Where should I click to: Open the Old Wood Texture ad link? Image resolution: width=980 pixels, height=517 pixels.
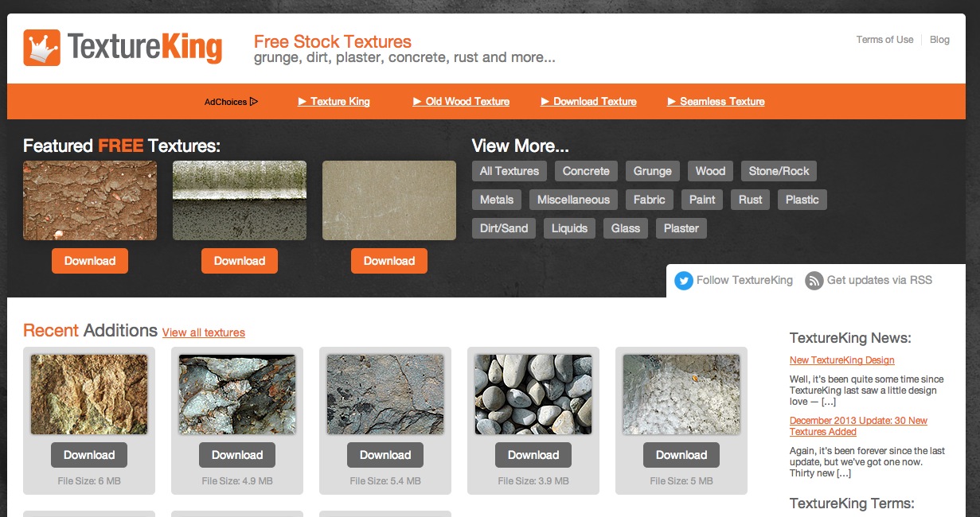click(x=462, y=102)
